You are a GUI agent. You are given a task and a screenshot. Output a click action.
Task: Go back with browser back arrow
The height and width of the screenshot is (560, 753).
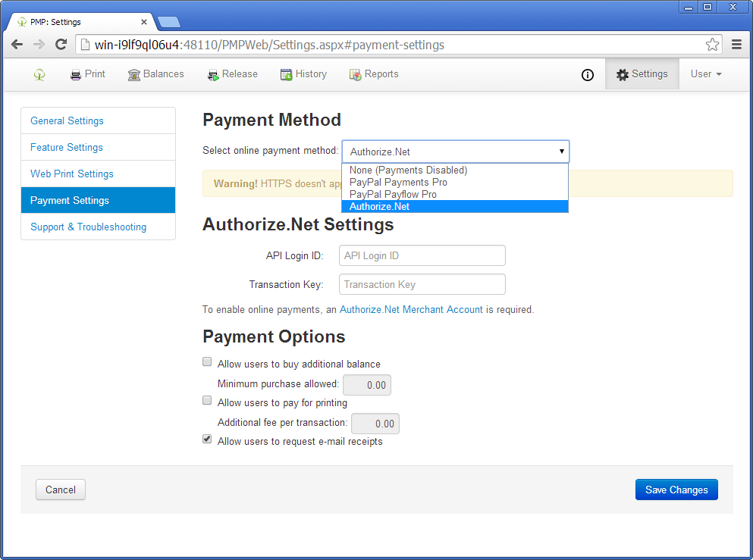[x=17, y=45]
